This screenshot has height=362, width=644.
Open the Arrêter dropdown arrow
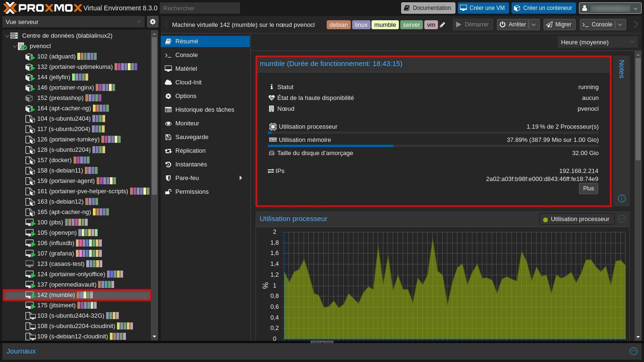(534, 25)
